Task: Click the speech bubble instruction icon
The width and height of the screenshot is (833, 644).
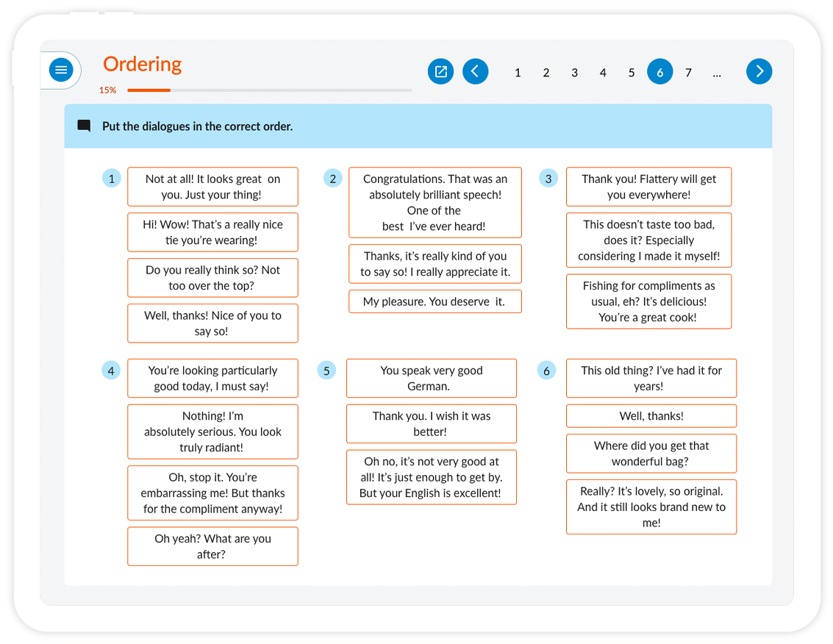Action: [x=84, y=126]
